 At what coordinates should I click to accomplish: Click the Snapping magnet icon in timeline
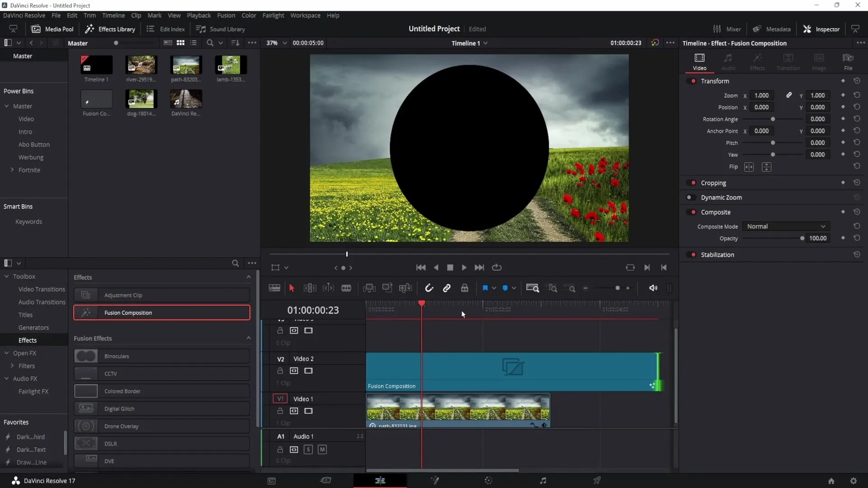(429, 288)
